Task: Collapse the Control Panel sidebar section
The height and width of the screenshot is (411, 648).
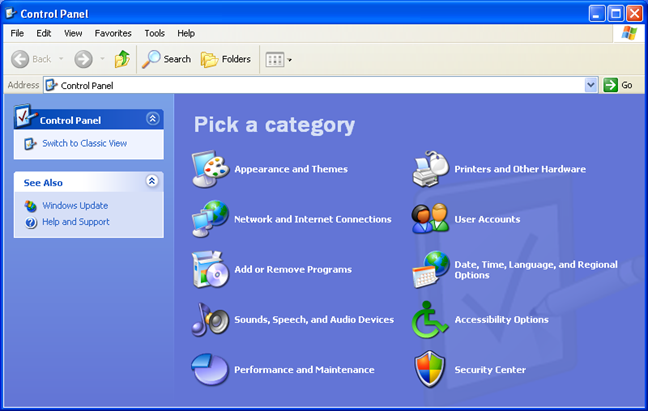Action: pos(152,119)
